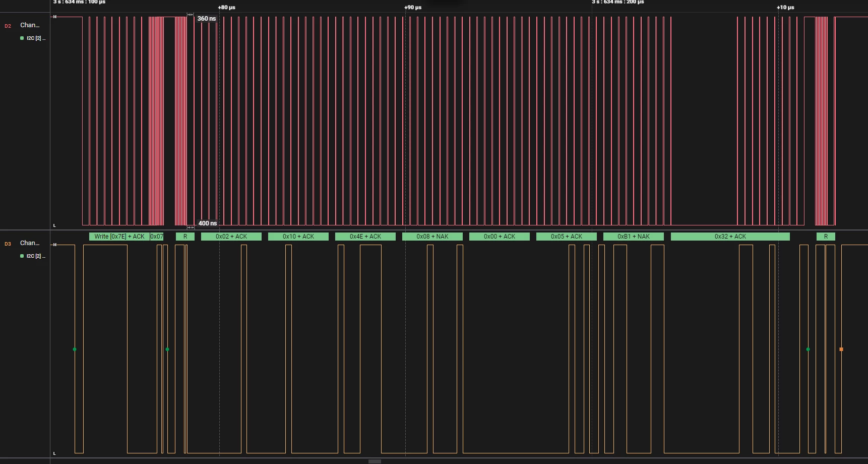Screen dimensions: 868x464
Task: Open the I2C [2] analyzer label on D3
Action: coord(36,256)
